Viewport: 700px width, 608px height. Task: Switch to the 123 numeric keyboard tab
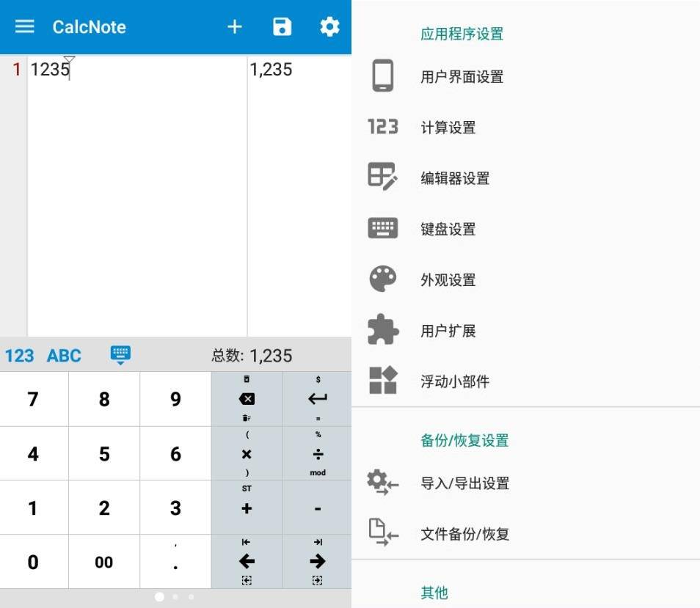(19, 356)
